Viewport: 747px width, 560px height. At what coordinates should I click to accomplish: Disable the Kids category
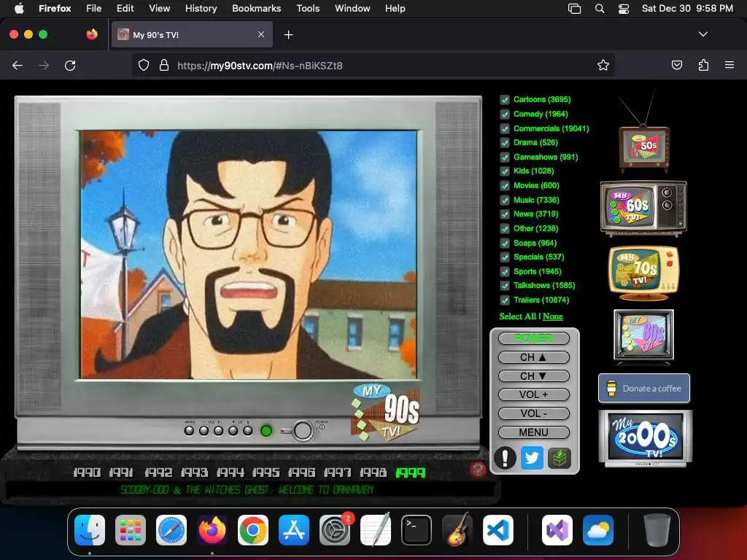click(x=505, y=171)
